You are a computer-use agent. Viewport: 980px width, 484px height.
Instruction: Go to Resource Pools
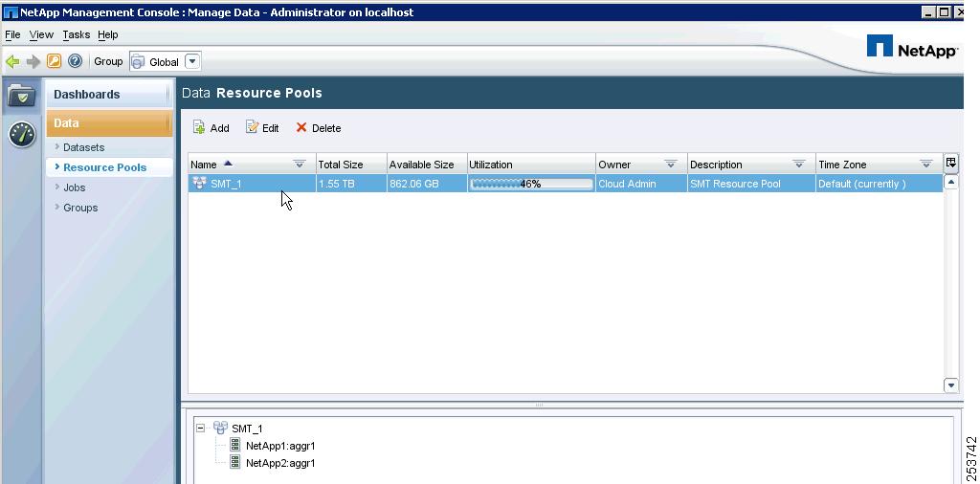pyautogui.click(x=105, y=167)
